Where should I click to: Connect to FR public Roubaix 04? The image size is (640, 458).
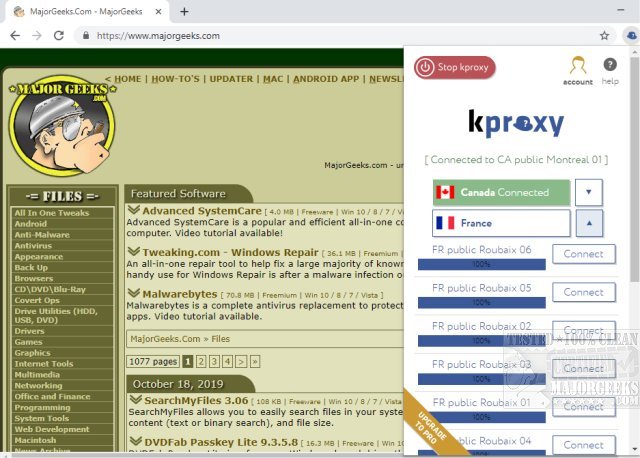[x=584, y=445]
